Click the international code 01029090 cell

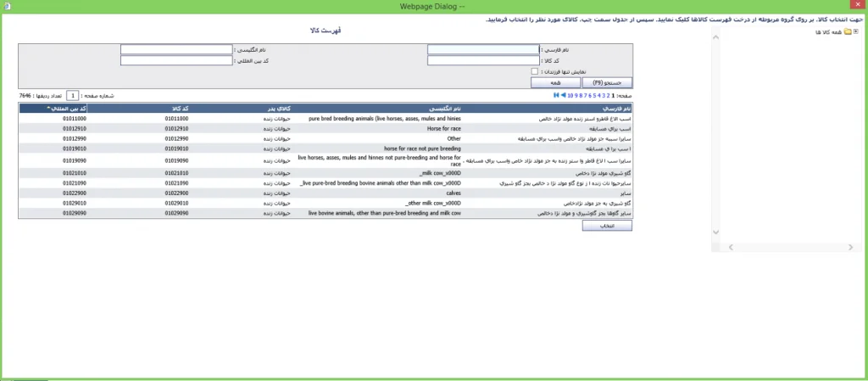pos(75,213)
